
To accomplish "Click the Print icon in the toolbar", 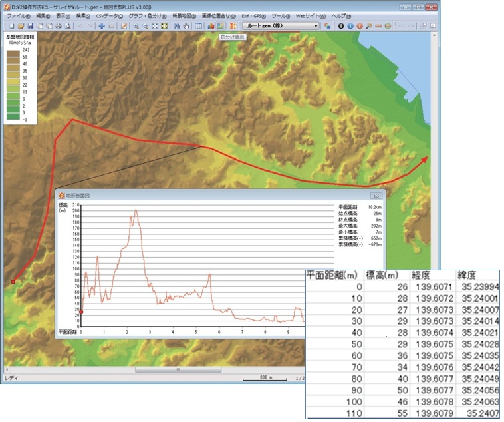I will (x=59, y=26).
